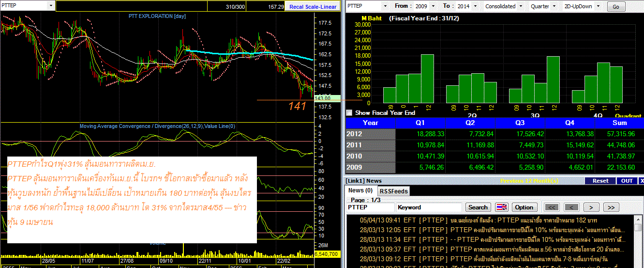Go to next news page (>)

point(591,207)
